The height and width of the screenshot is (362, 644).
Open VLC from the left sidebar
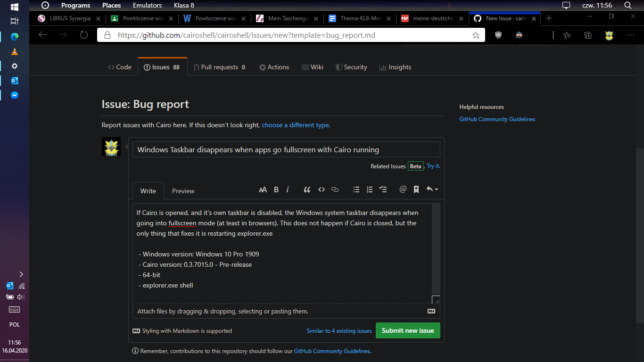[x=14, y=52]
